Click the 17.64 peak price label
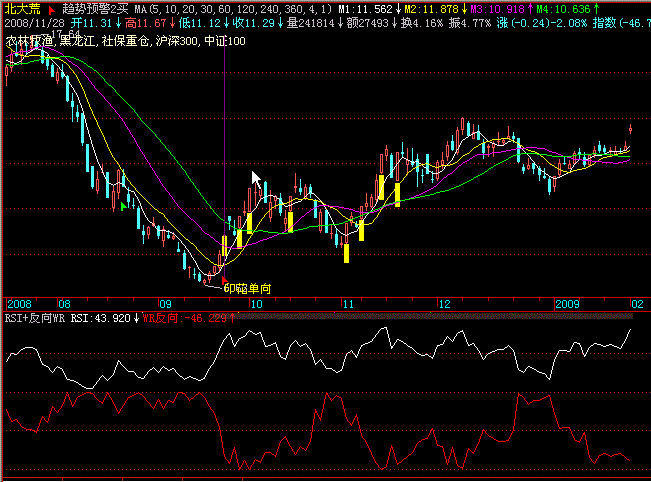The image size is (651, 482). pyautogui.click(x=65, y=34)
